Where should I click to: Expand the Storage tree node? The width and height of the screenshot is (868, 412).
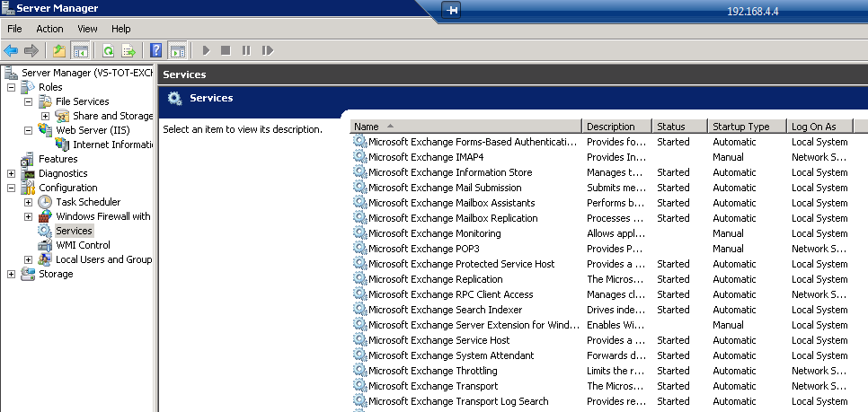(11, 274)
